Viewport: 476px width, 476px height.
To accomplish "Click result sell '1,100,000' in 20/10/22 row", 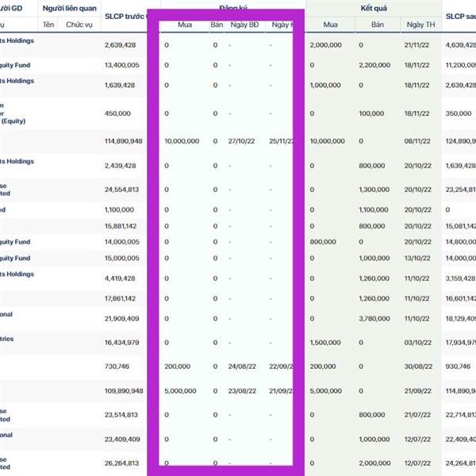I will pos(374,209).
